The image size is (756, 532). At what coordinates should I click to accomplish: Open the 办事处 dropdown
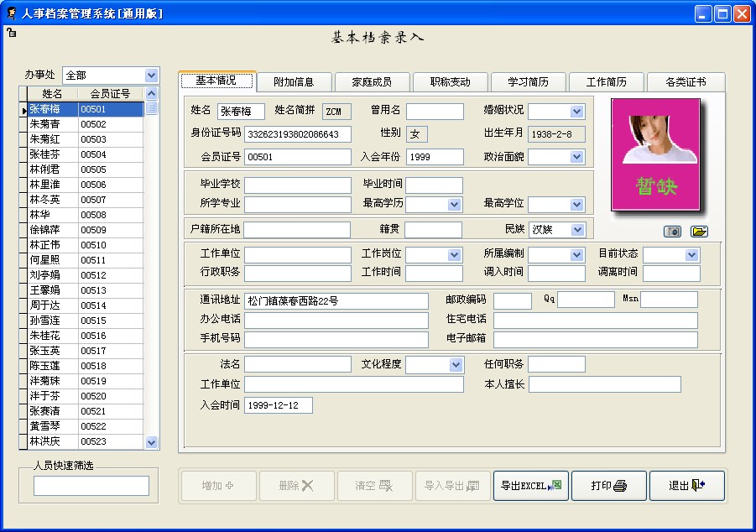click(x=151, y=76)
